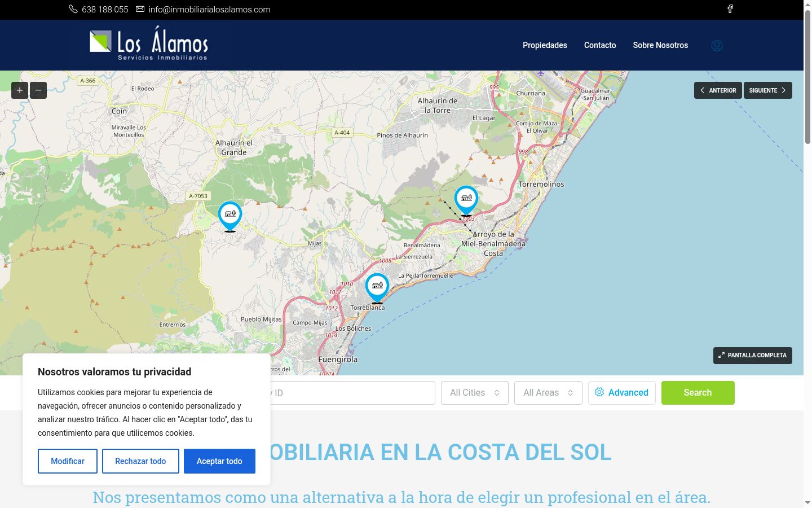Image resolution: width=812 pixels, height=508 pixels.
Task: Click the Fuengirola label on map
Action: 338,359
